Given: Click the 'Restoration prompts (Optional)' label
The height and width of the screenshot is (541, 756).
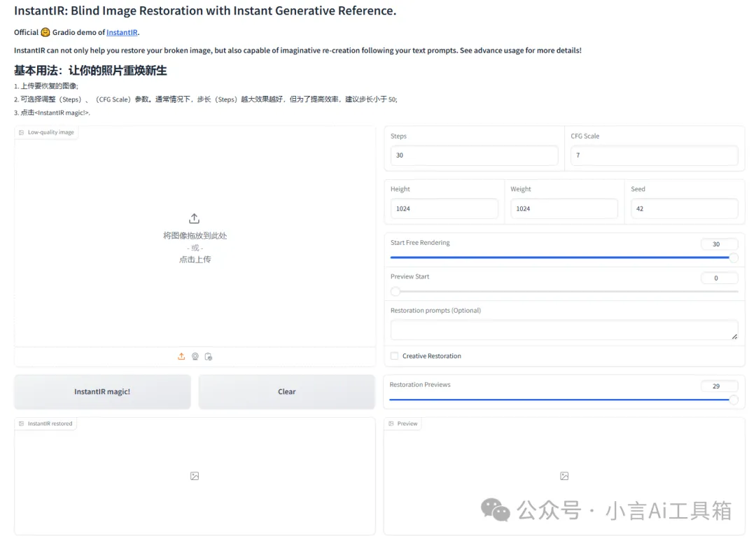Looking at the screenshot, I should 435,311.
